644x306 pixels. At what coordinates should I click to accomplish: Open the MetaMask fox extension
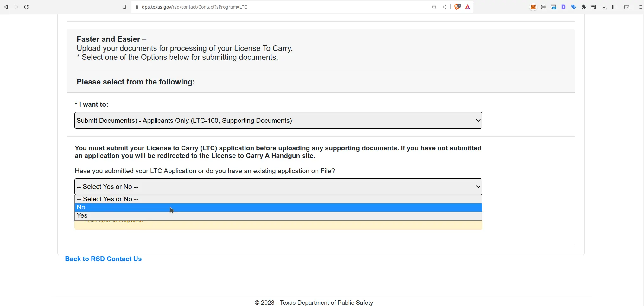(533, 7)
